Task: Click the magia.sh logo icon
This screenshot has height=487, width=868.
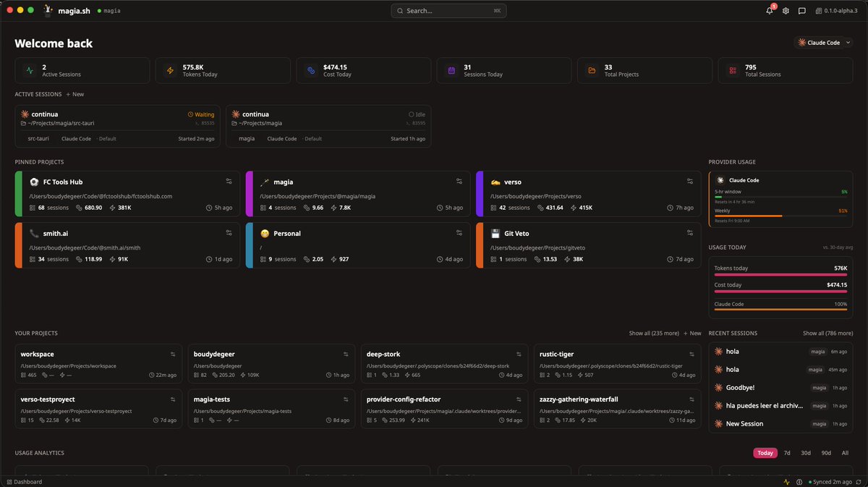Action: click(x=48, y=10)
